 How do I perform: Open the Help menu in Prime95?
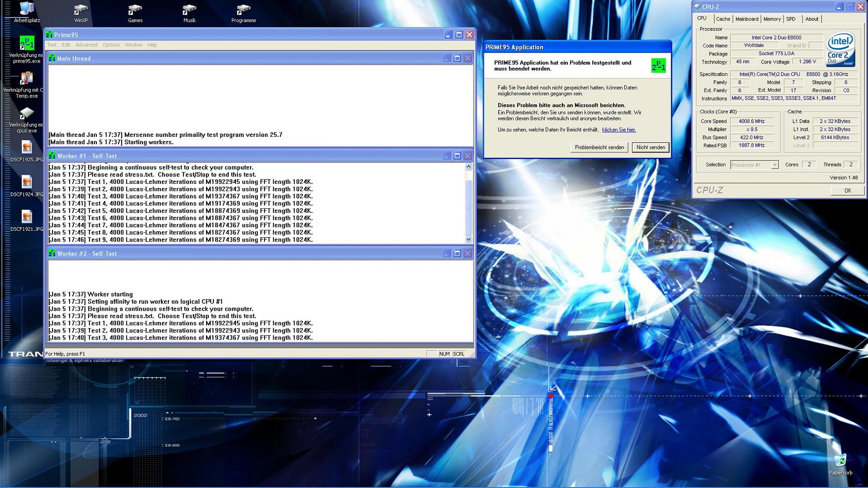coord(152,45)
